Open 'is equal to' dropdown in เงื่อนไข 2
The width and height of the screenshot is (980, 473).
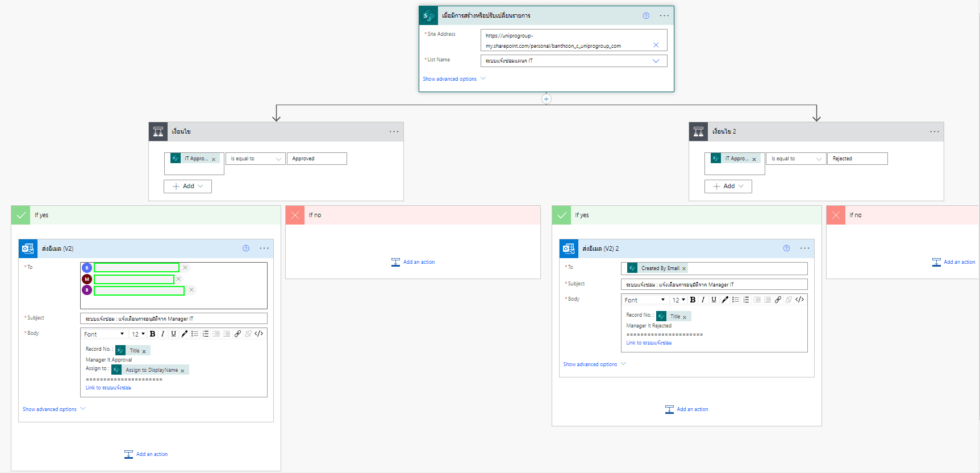[x=796, y=159]
